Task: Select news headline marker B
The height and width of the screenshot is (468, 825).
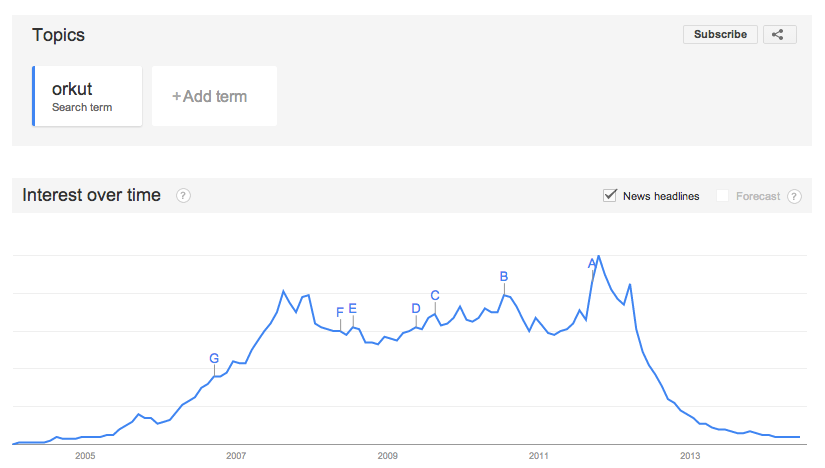Action: 504,276
